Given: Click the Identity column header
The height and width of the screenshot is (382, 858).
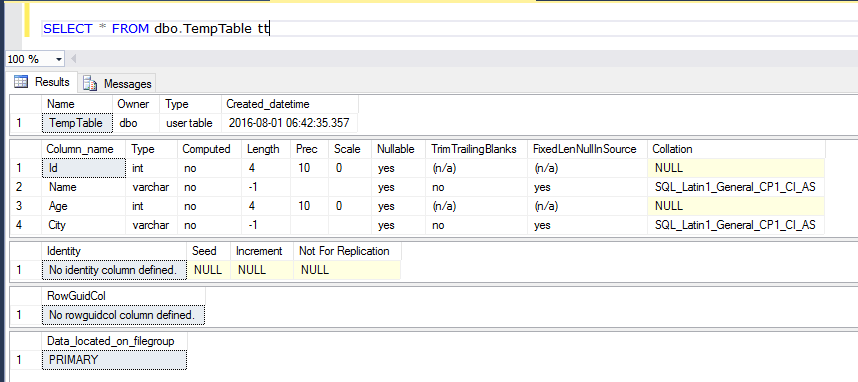Looking at the screenshot, I should (x=114, y=251).
